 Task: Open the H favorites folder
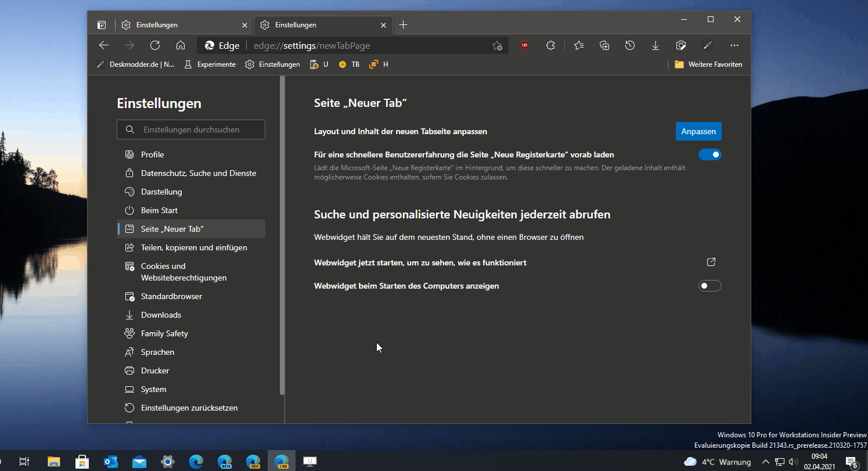click(x=378, y=64)
